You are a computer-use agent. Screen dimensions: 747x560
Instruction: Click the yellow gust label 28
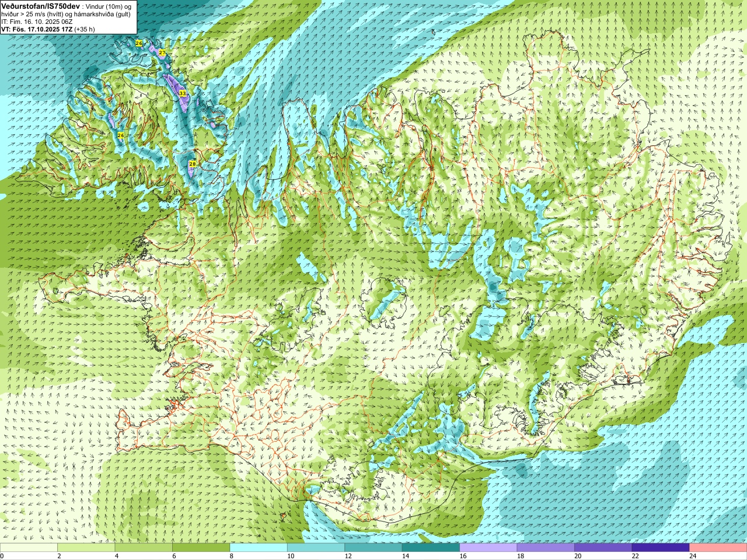click(x=193, y=164)
